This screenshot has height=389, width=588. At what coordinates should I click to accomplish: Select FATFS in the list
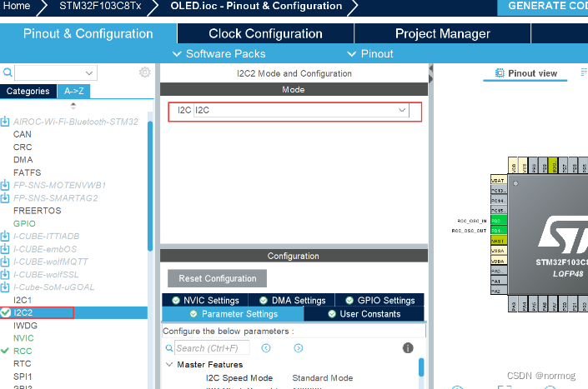pos(27,172)
